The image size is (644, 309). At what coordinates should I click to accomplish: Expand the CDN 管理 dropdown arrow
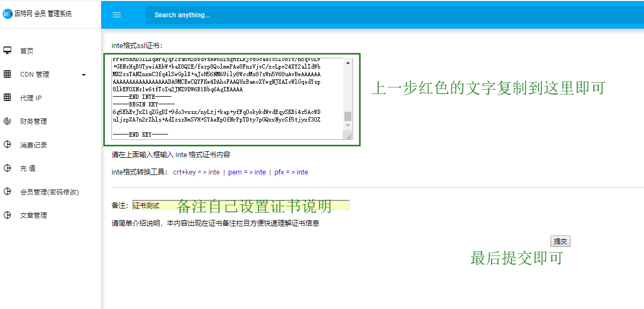click(x=84, y=75)
